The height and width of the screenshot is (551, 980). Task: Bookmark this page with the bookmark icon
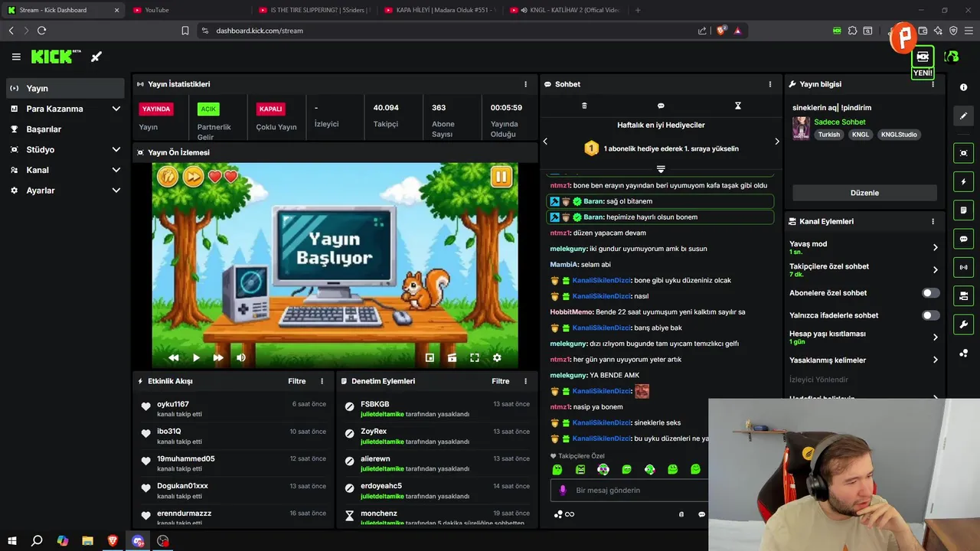(x=185, y=31)
